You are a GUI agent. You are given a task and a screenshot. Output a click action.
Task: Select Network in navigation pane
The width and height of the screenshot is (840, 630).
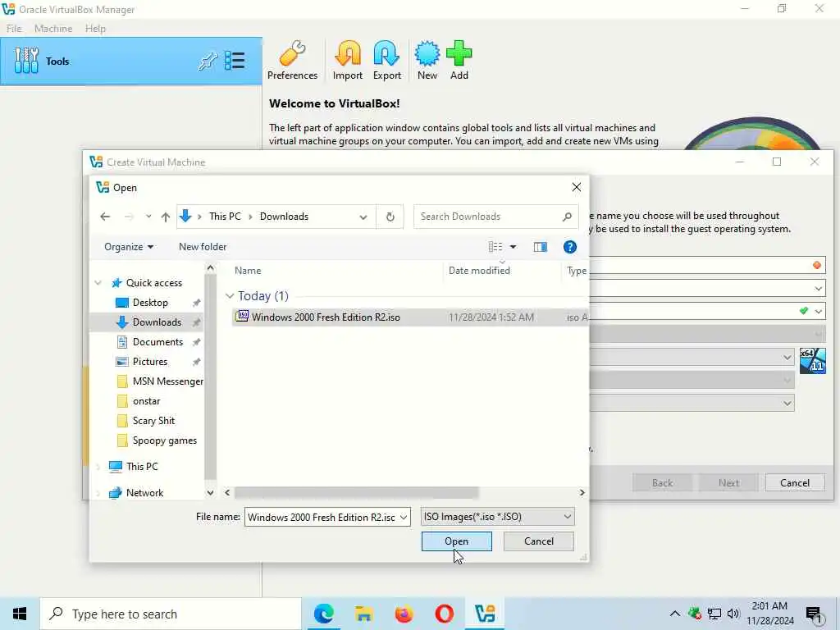(x=144, y=493)
